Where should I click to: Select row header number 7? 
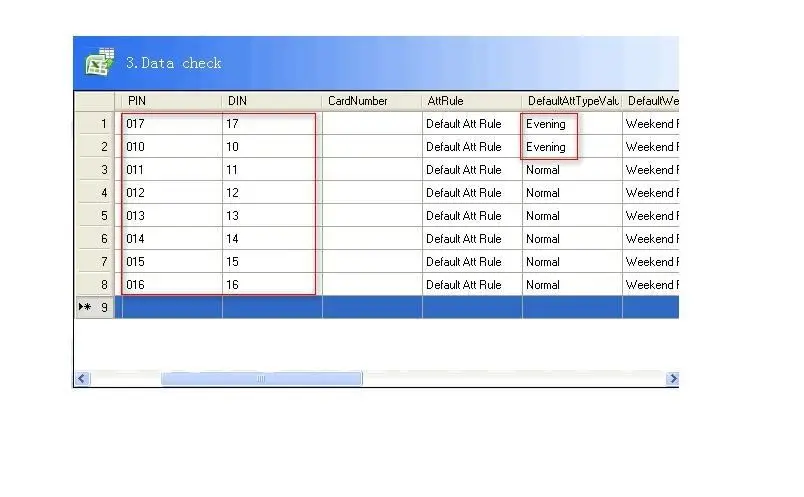tap(95, 262)
